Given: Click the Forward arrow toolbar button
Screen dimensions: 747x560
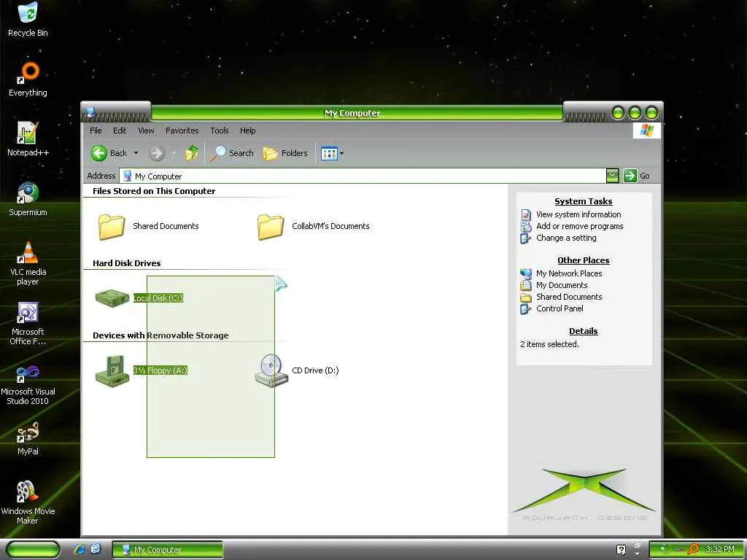Looking at the screenshot, I should [157, 153].
